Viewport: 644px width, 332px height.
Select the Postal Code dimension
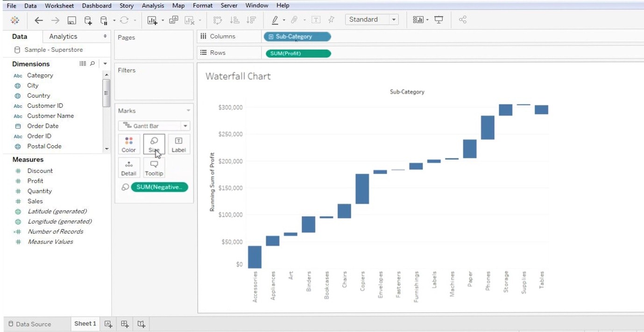44,146
